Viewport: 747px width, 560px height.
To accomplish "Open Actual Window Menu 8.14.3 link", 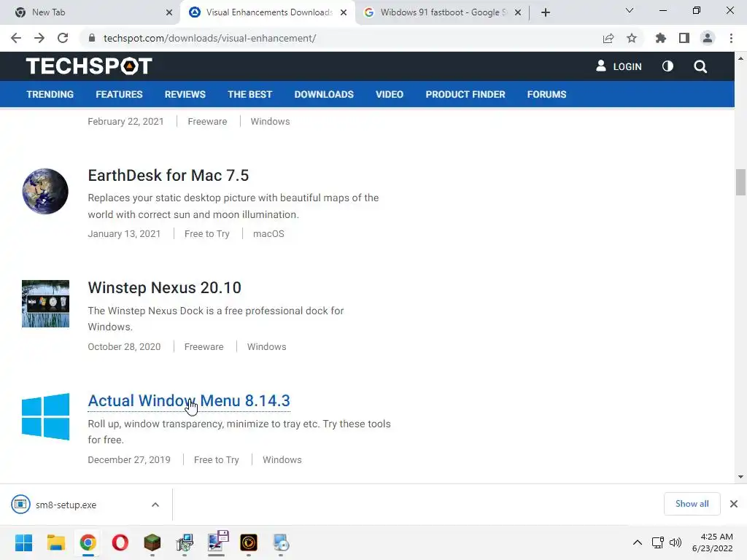I will (189, 400).
